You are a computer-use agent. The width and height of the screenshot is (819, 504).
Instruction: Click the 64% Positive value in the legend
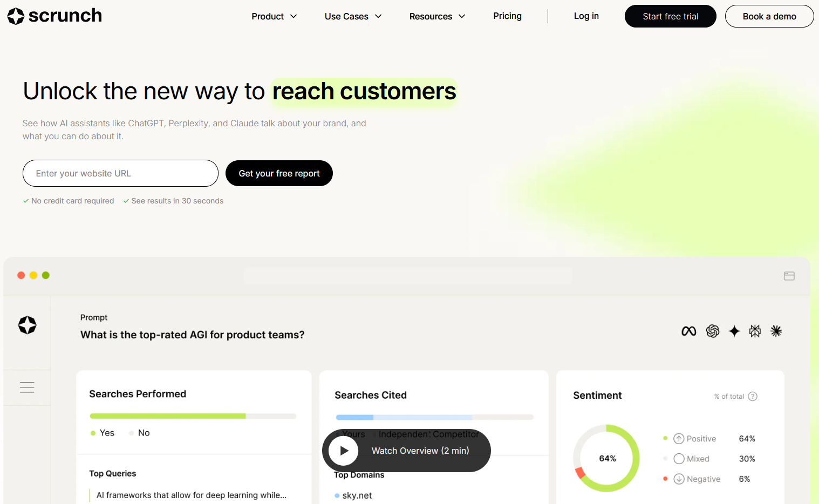point(747,439)
